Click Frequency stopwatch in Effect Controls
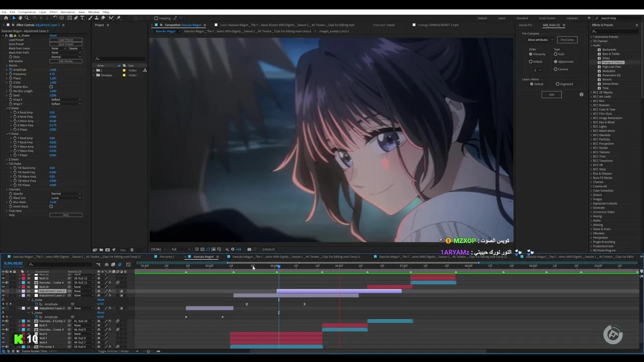Image resolution: width=644 pixels, height=362 pixels. click(11, 74)
